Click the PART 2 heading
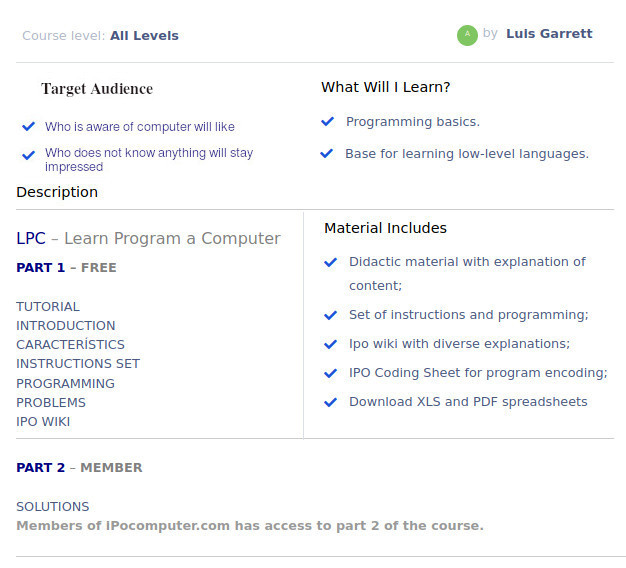The image size is (626, 568). pyautogui.click(x=40, y=467)
